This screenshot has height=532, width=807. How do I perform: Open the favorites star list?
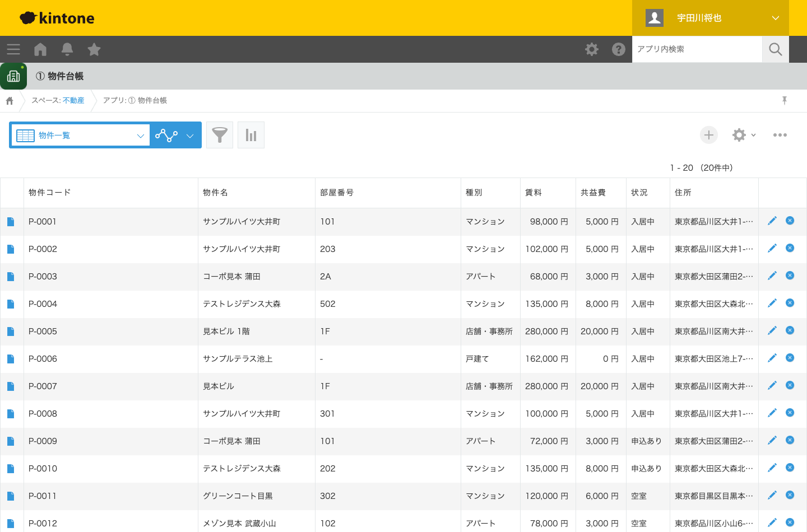tap(94, 49)
